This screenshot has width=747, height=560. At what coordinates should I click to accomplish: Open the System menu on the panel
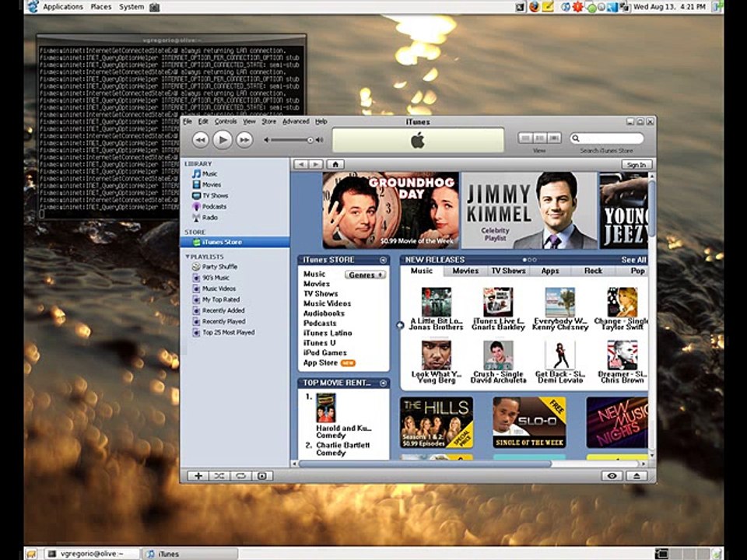point(132,7)
